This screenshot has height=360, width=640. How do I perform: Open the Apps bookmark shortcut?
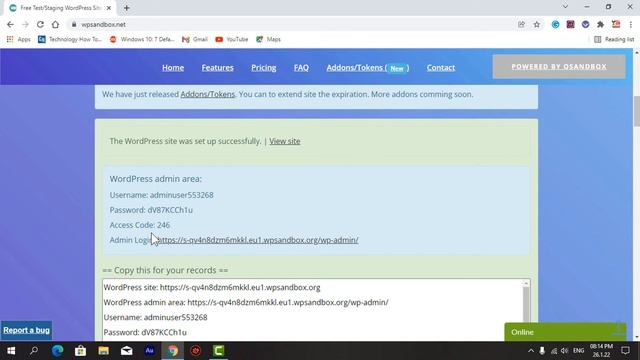point(19,39)
